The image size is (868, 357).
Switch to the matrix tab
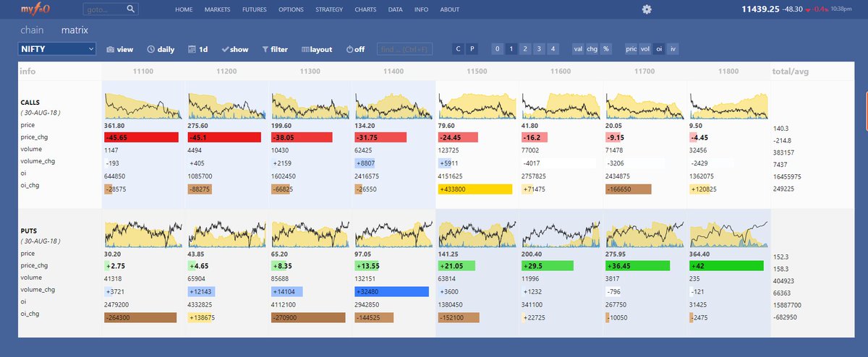pyautogui.click(x=75, y=30)
